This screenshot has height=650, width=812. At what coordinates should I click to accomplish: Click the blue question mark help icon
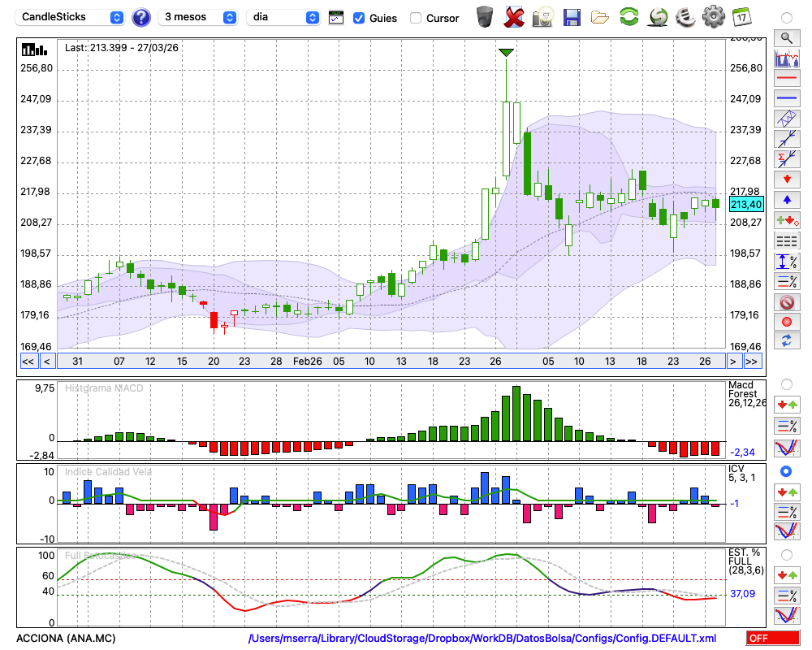click(141, 17)
